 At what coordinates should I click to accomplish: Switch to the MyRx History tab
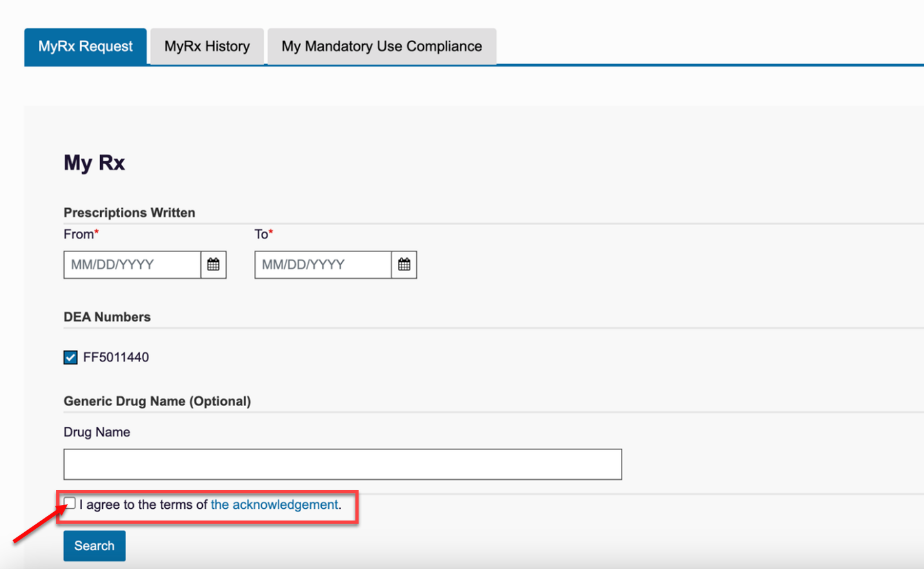[206, 46]
